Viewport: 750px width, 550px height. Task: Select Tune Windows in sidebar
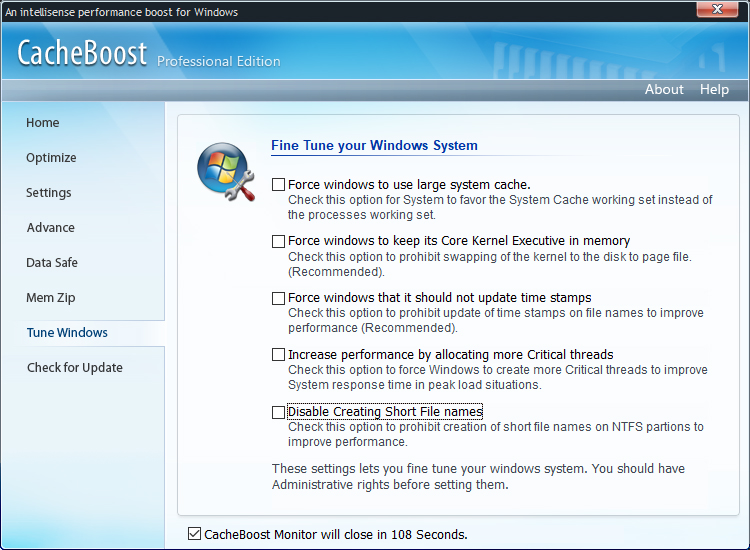point(67,332)
